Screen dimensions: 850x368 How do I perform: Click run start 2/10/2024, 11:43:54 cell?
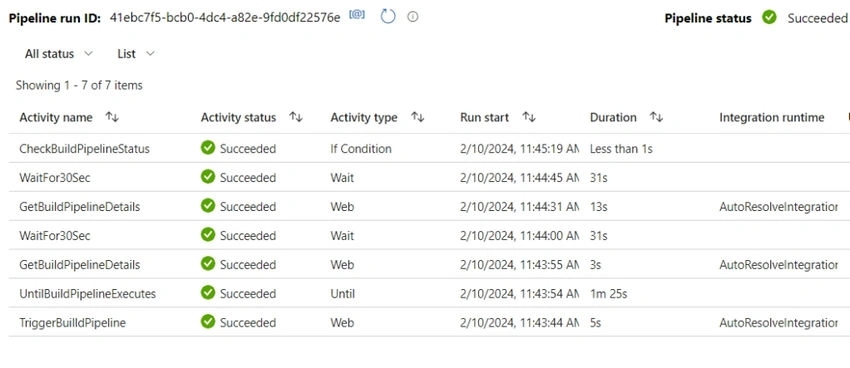tap(519, 294)
